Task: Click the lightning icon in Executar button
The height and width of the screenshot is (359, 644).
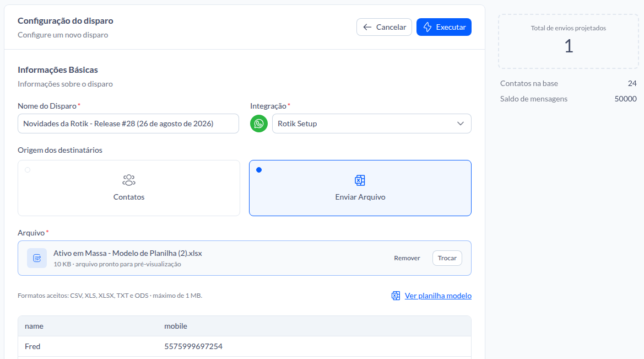Action: click(x=427, y=27)
